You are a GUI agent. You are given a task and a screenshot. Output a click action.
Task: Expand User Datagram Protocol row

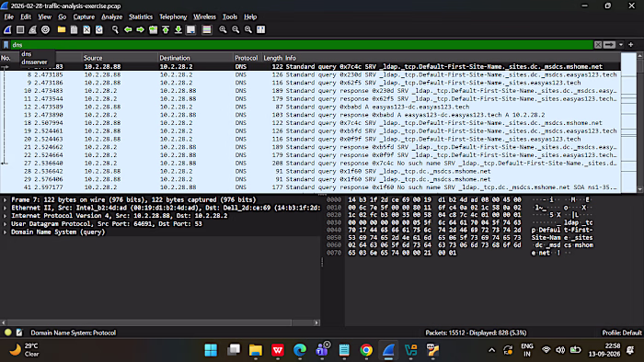(x=5, y=224)
